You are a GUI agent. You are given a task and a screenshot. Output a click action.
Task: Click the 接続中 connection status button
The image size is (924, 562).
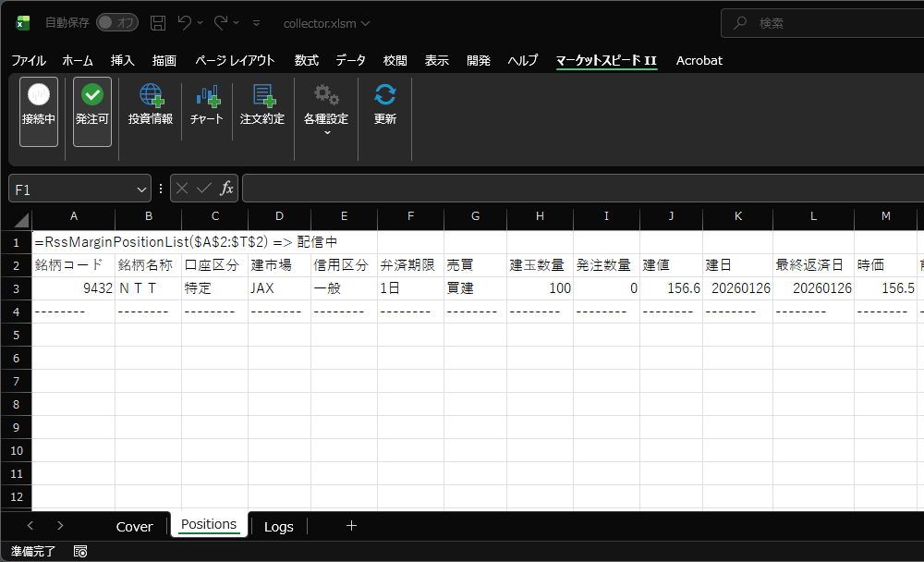[x=39, y=112]
